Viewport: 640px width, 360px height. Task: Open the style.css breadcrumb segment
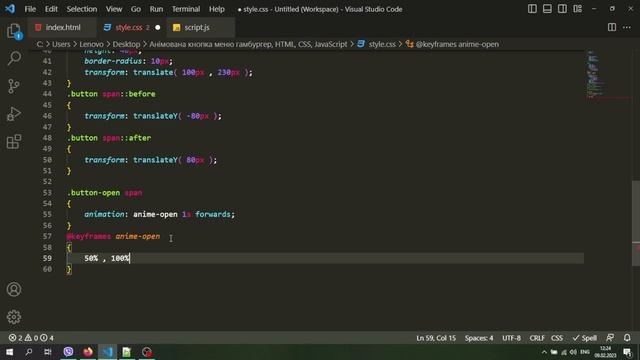tap(382, 44)
